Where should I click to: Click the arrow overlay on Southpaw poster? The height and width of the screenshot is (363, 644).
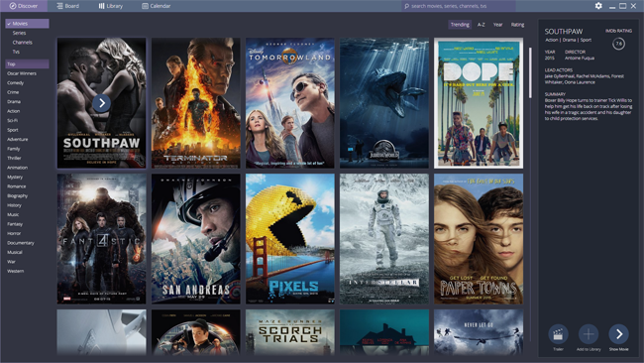point(101,103)
